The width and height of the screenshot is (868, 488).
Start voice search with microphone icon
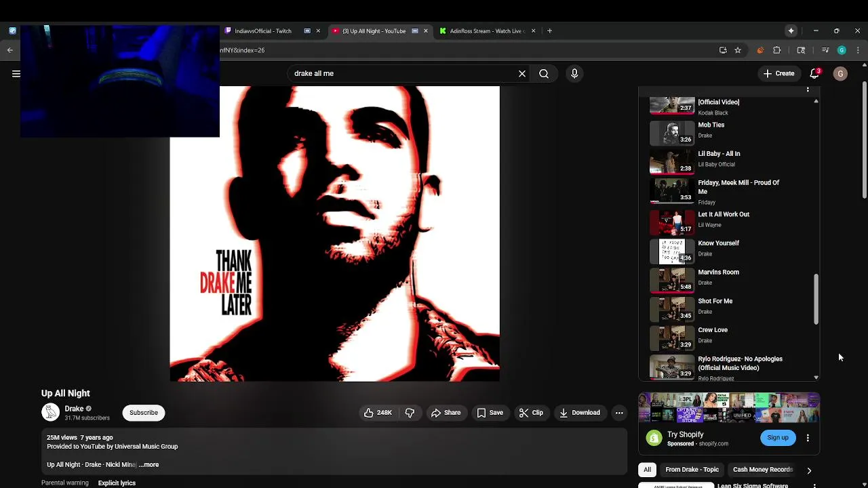coord(574,74)
